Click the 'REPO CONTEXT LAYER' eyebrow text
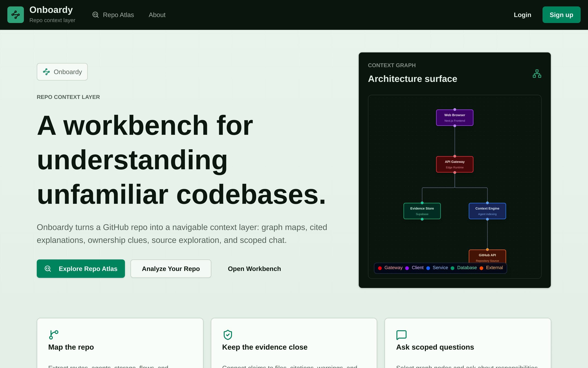588x368 pixels. tap(68, 97)
